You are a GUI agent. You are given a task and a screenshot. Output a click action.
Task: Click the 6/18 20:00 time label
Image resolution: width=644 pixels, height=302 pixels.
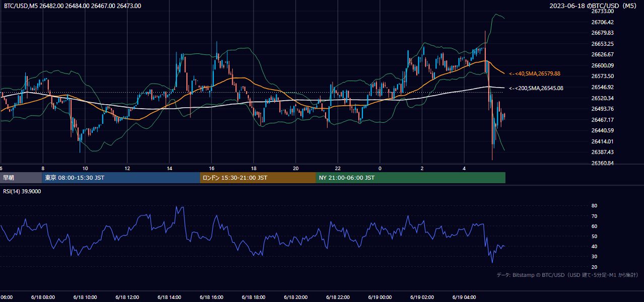click(x=295, y=297)
